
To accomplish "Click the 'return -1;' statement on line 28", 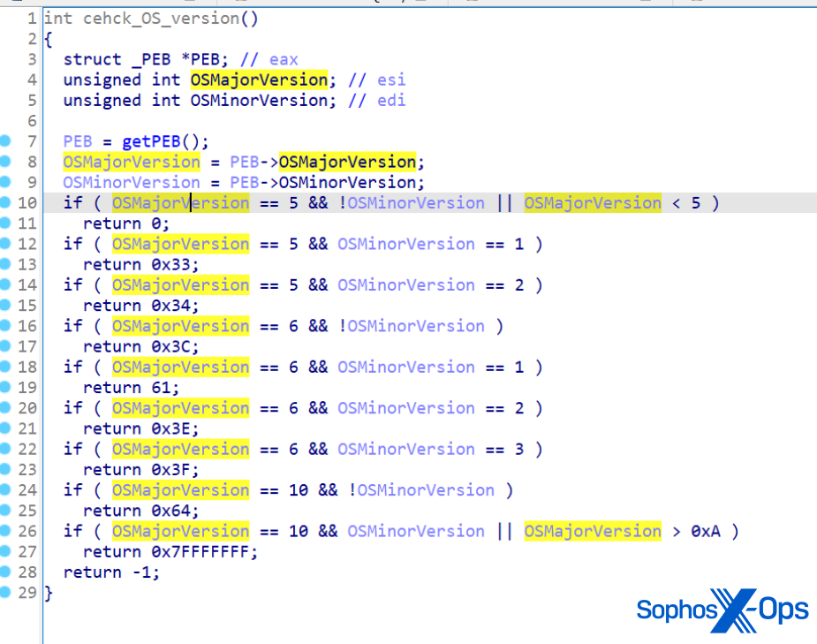I will [x=111, y=572].
